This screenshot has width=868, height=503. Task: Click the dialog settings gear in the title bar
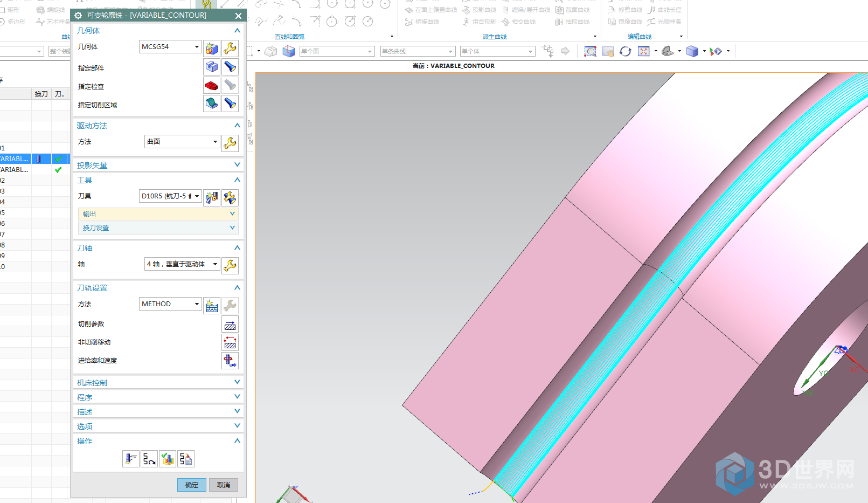79,16
